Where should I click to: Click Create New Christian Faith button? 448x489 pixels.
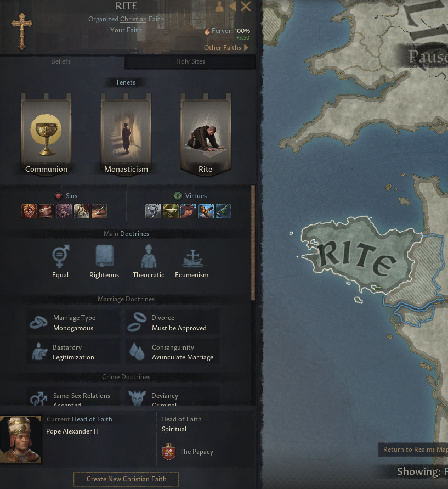coord(126,479)
